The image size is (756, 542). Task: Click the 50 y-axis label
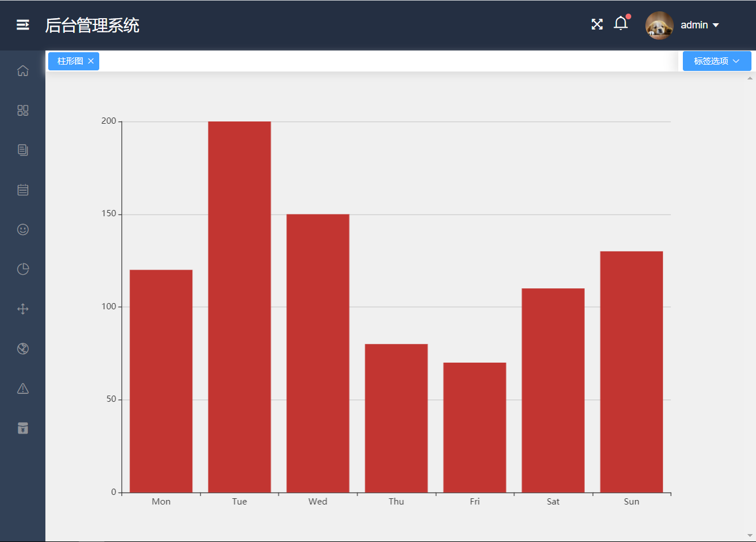(x=111, y=399)
